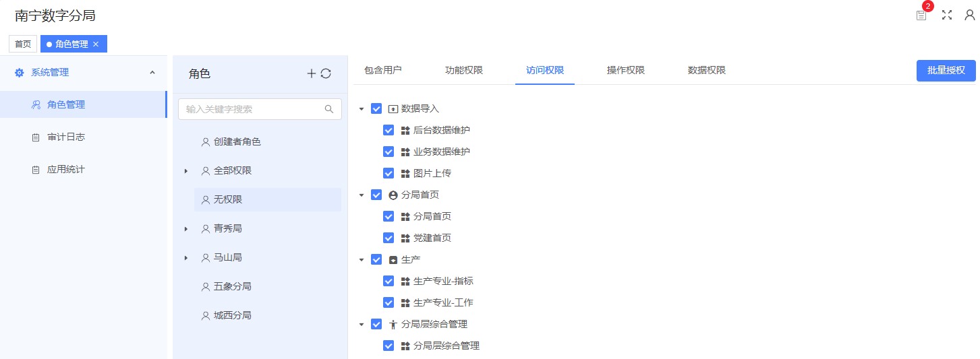Expand the 青秀局 role node

point(186,229)
